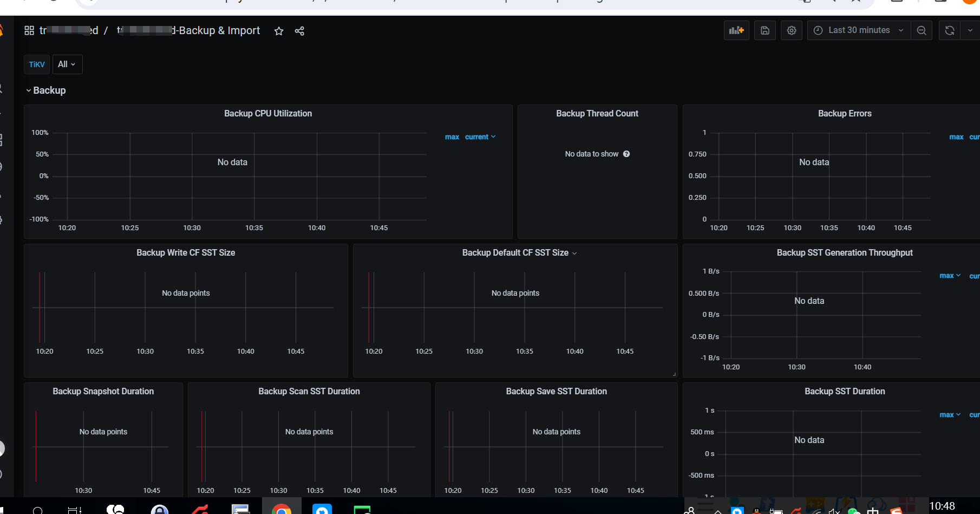The height and width of the screenshot is (514, 980).
Task: Zoom out the time range
Action: [921, 30]
